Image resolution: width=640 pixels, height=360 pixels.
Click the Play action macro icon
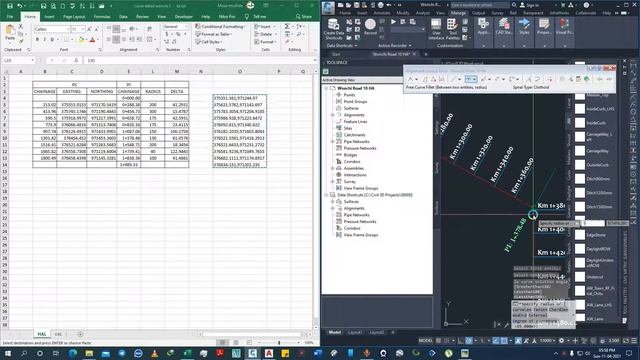tap(393, 22)
